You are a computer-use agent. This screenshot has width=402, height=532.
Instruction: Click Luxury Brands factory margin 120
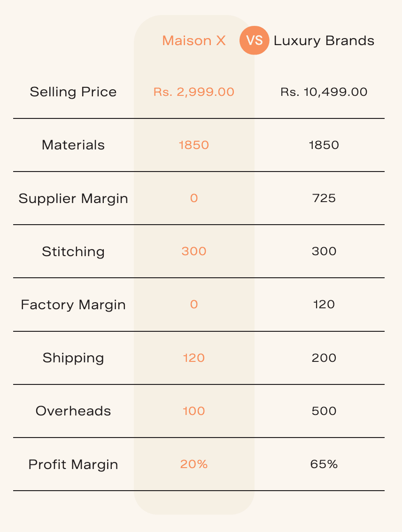pos(324,305)
